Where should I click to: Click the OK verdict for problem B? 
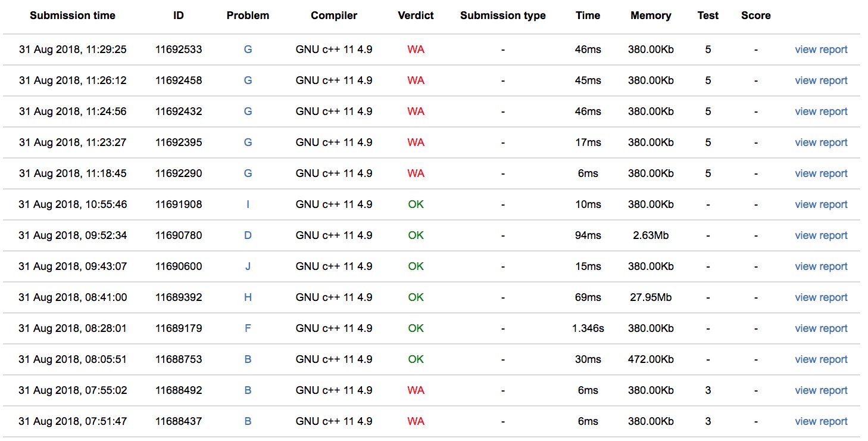coord(416,359)
